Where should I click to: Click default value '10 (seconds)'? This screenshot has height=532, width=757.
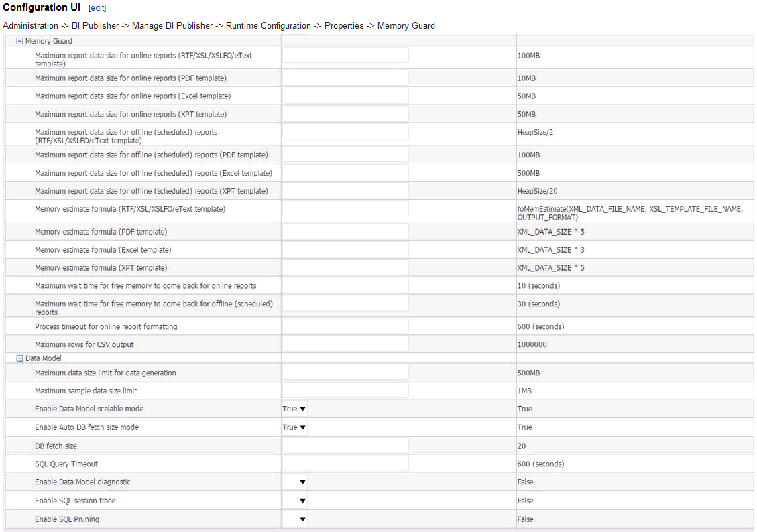(538, 286)
